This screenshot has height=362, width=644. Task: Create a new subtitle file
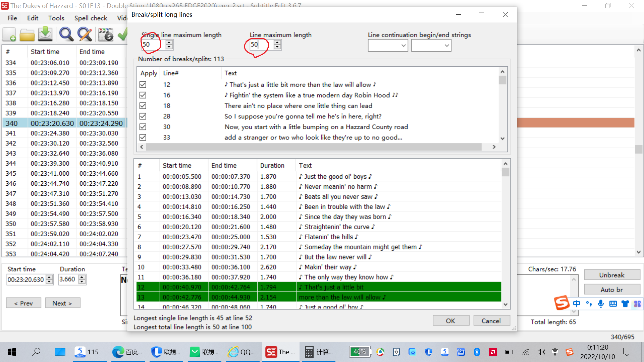tap(9, 34)
